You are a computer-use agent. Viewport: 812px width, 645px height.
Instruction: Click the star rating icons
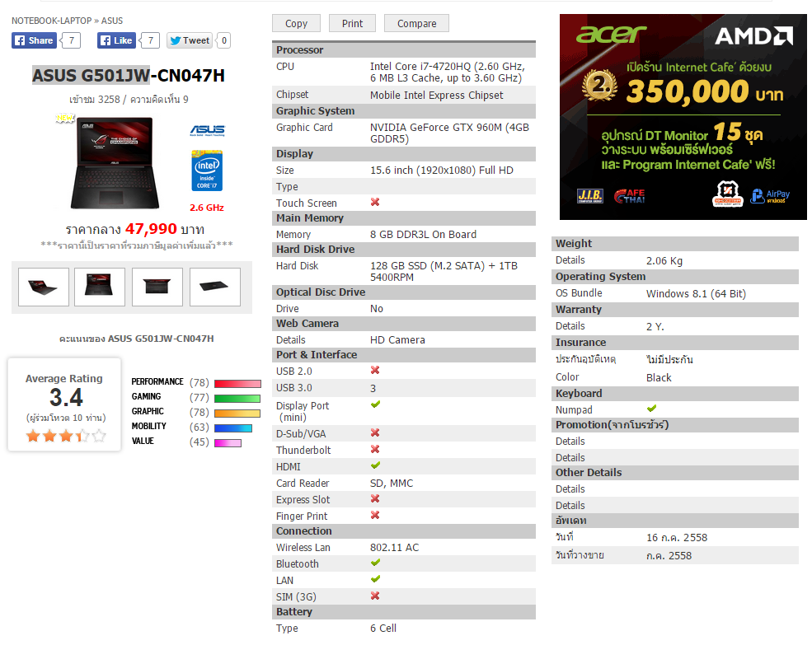point(66,436)
